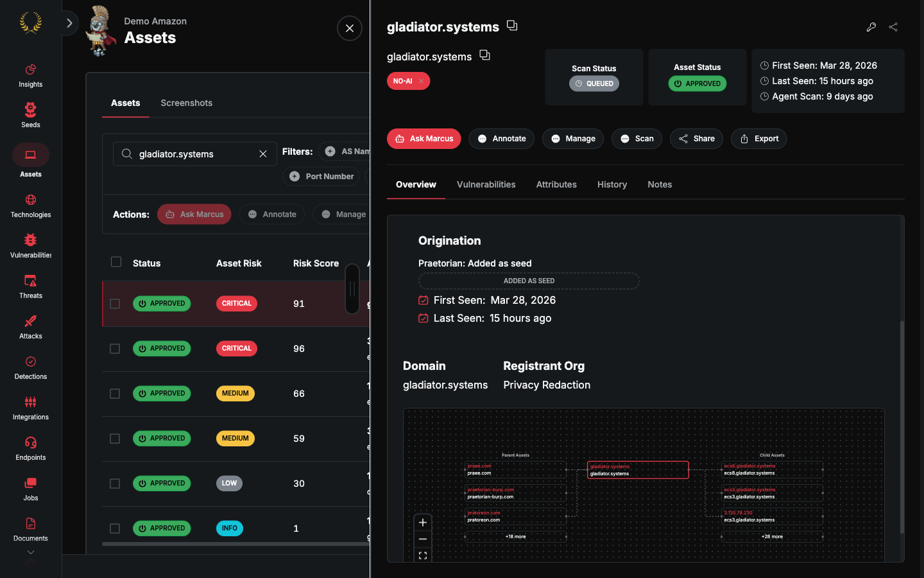Select the Overview tab
The height and width of the screenshot is (578, 924).
pos(416,185)
